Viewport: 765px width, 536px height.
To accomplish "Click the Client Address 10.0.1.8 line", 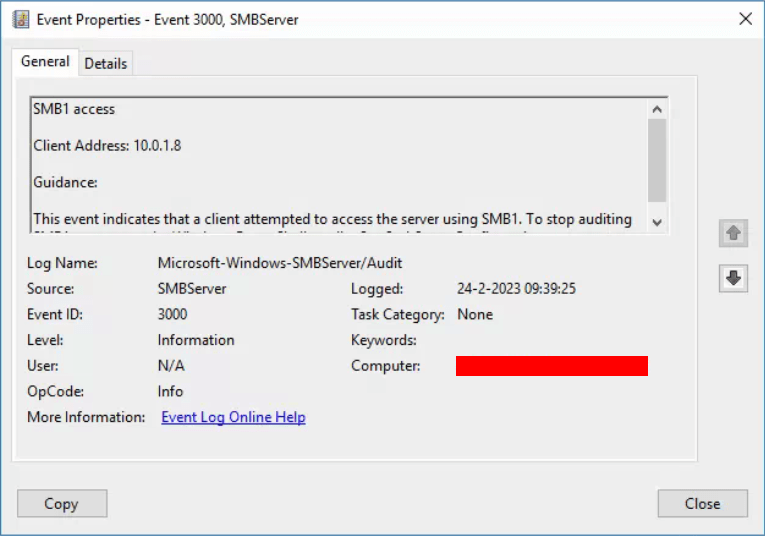I will pos(107,146).
